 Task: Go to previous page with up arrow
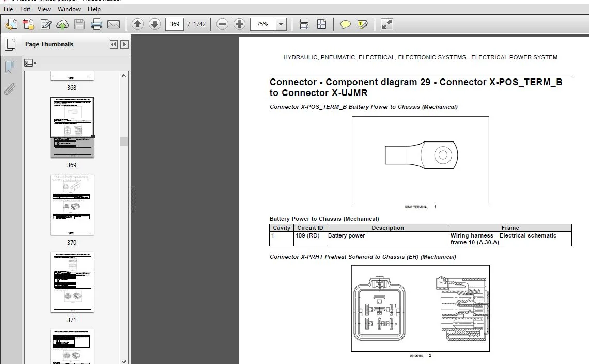pos(137,24)
